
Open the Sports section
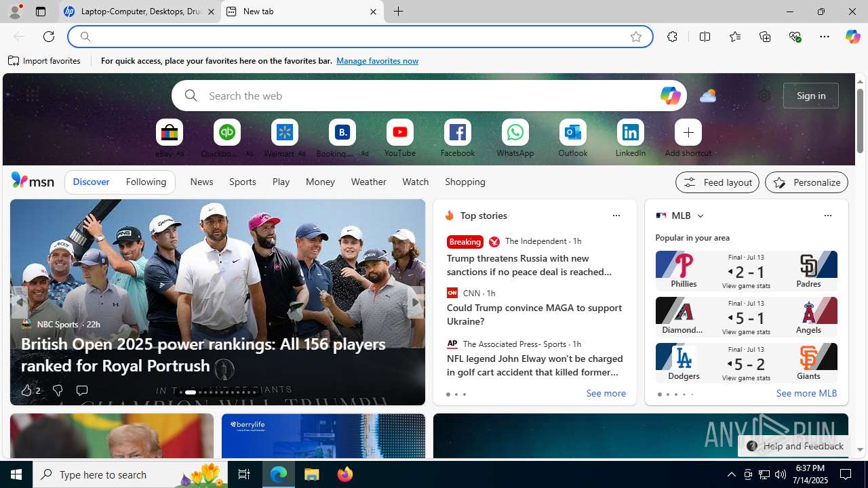pyautogui.click(x=243, y=182)
